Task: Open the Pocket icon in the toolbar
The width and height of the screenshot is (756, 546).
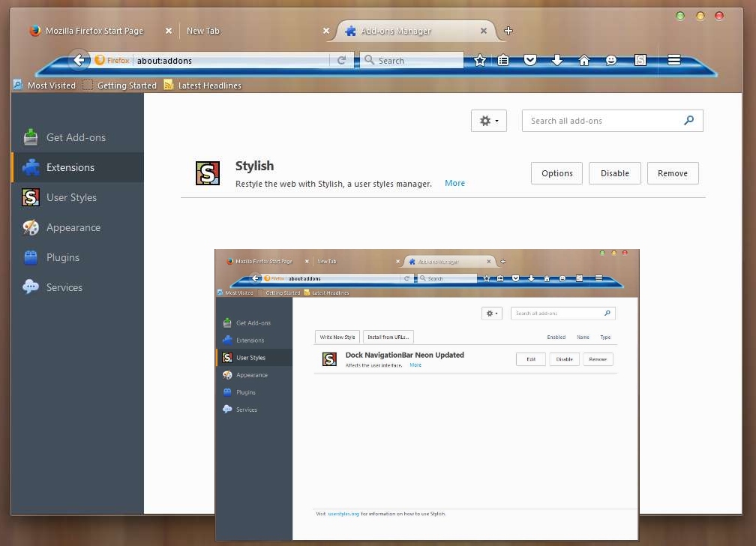Action: tap(530, 60)
